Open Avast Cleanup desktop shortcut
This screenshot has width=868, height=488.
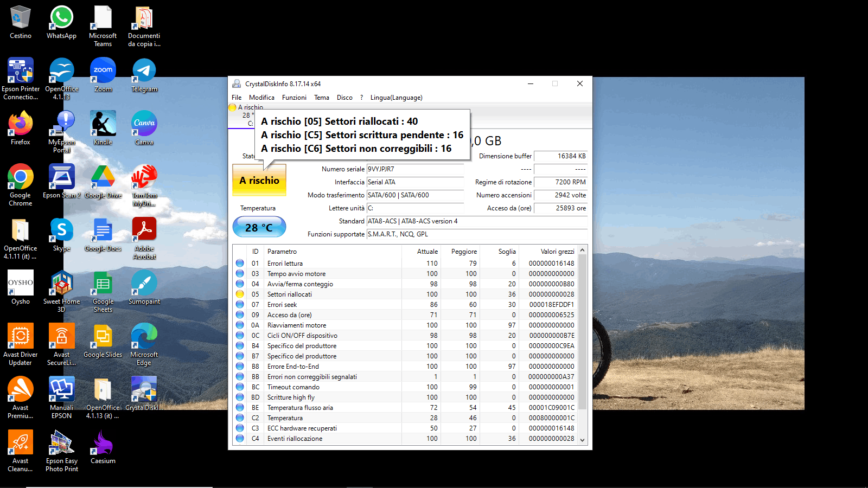tap(21, 451)
